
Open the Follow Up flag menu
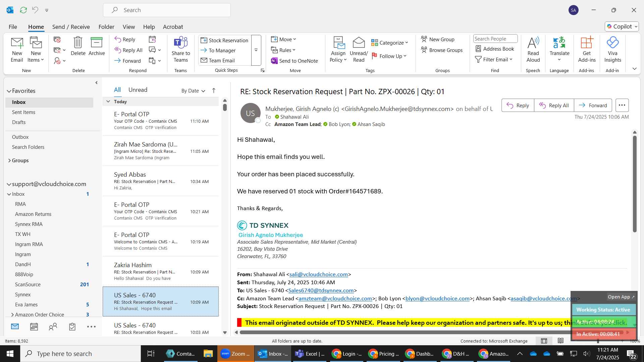click(x=389, y=56)
